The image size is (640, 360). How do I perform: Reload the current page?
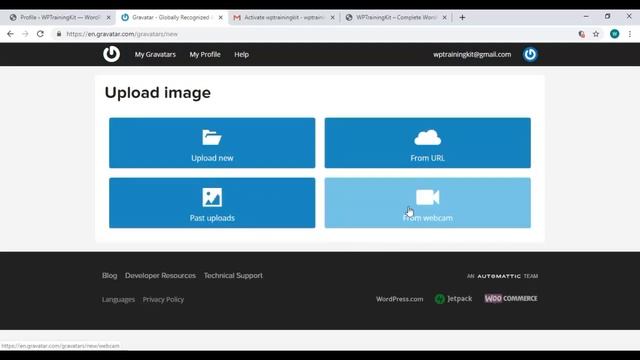[x=40, y=34]
